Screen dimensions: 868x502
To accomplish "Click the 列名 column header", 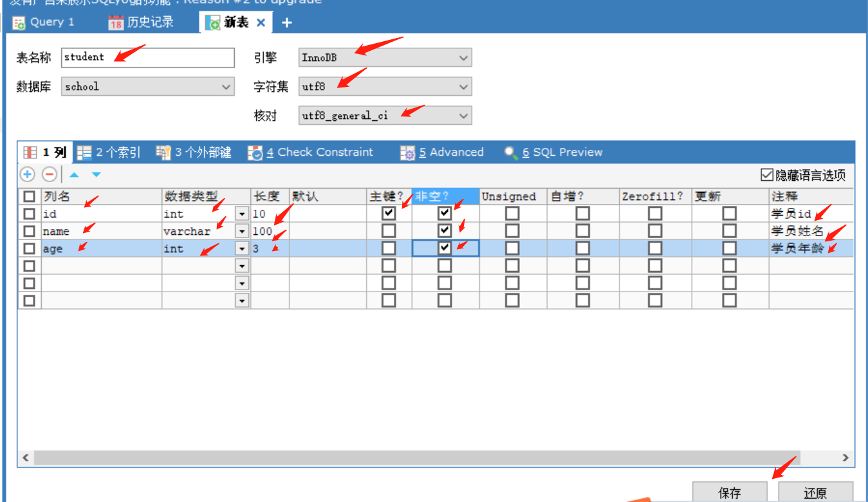I will coord(101,196).
